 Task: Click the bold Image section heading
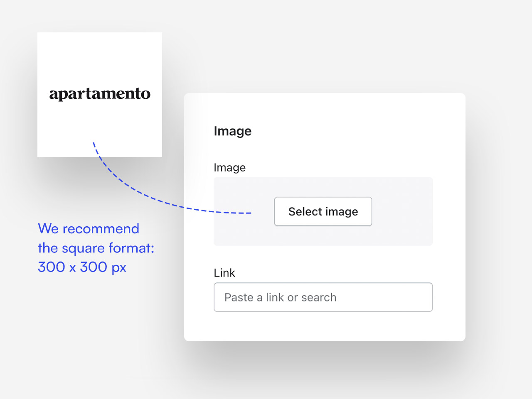[x=232, y=131]
